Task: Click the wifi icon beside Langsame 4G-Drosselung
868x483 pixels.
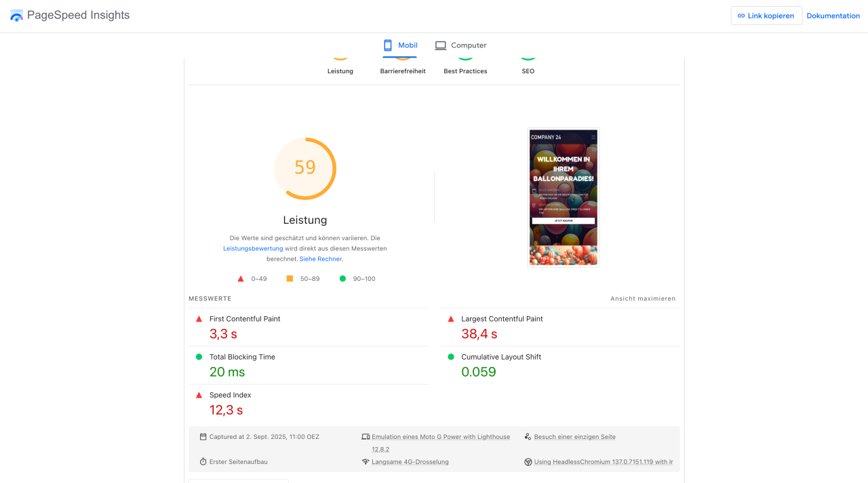Action: coord(366,462)
